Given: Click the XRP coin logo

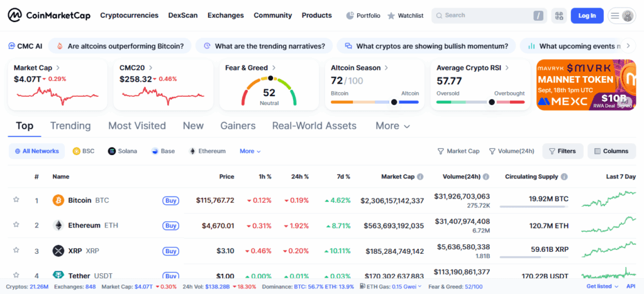Looking at the screenshot, I should [x=58, y=251].
